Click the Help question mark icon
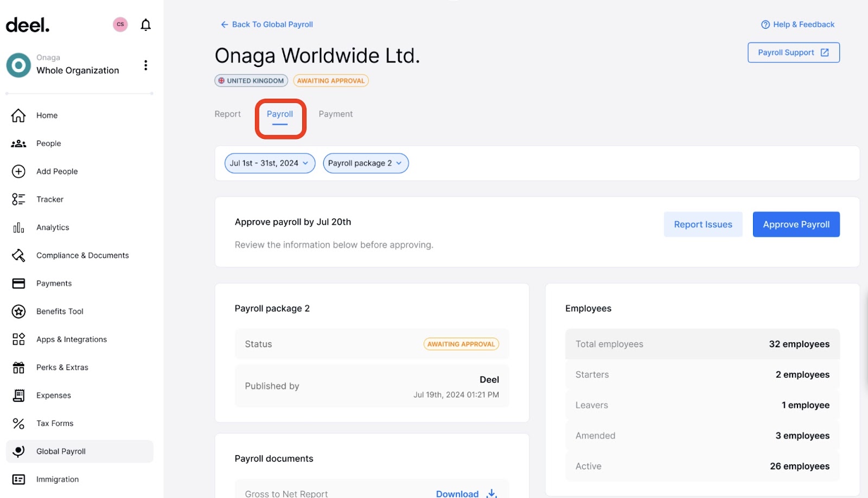868x498 pixels. pyautogui.click(x=765, y=24)
